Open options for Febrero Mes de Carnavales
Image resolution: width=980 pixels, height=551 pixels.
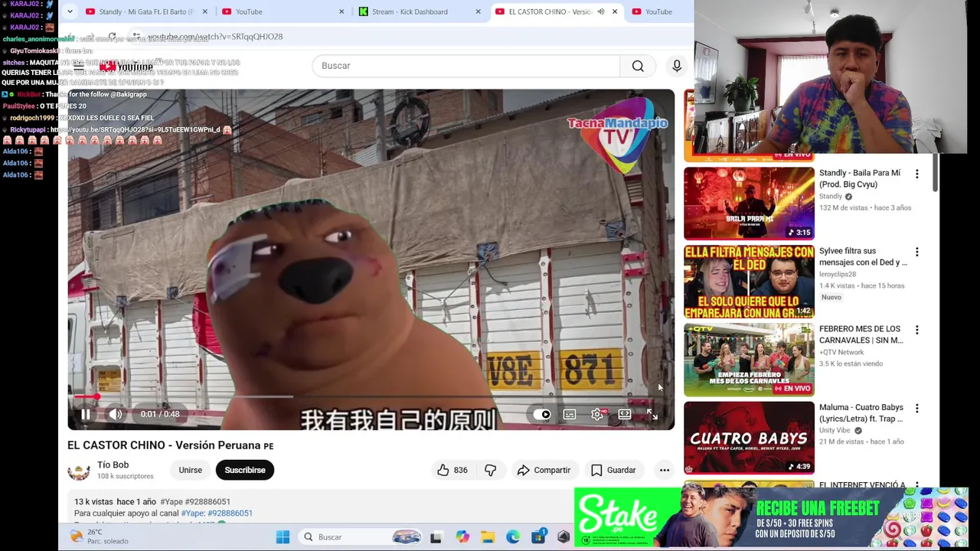tap(916, 330)
